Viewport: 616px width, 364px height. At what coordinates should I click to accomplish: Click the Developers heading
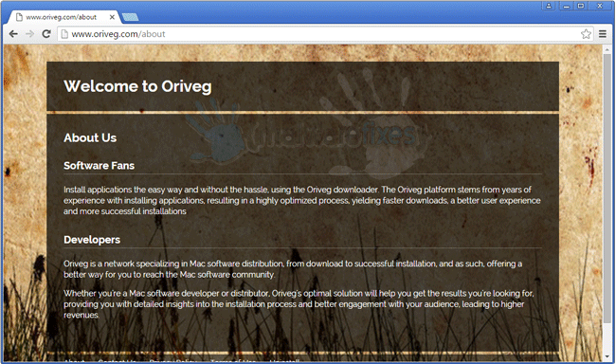coord(92,240)
